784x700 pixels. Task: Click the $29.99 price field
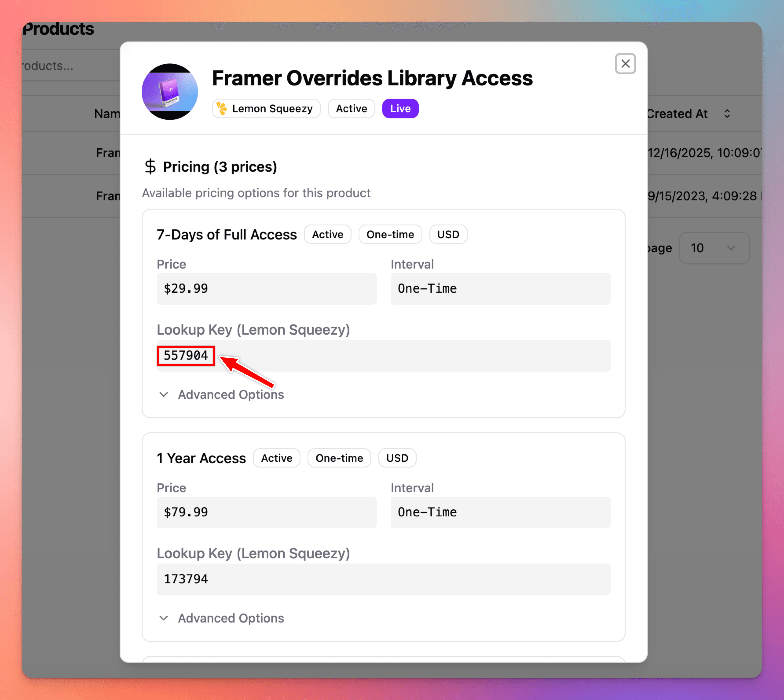266,289
